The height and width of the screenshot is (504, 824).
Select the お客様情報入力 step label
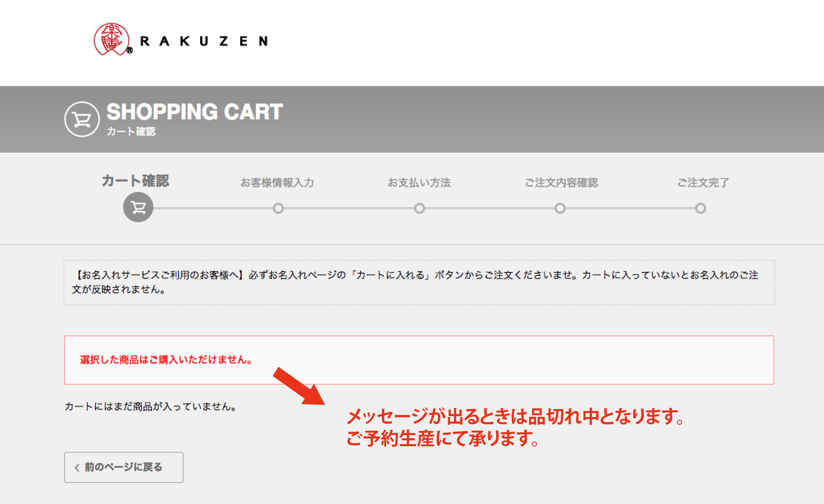pyautogui.click(x=277, y=183)
